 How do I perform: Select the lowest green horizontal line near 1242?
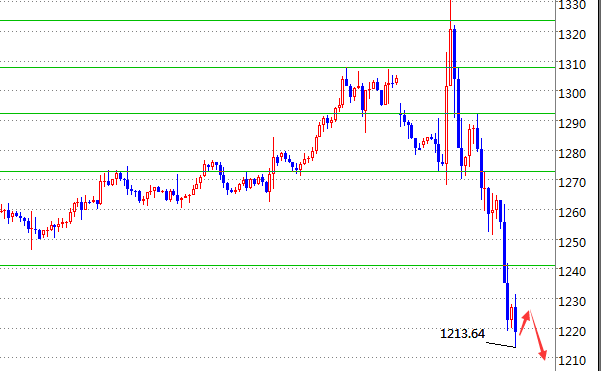(278, 265)
